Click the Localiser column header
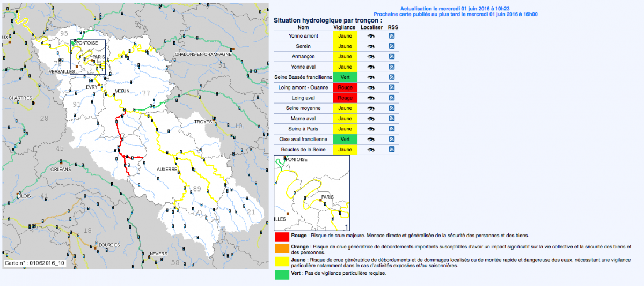 371,26
